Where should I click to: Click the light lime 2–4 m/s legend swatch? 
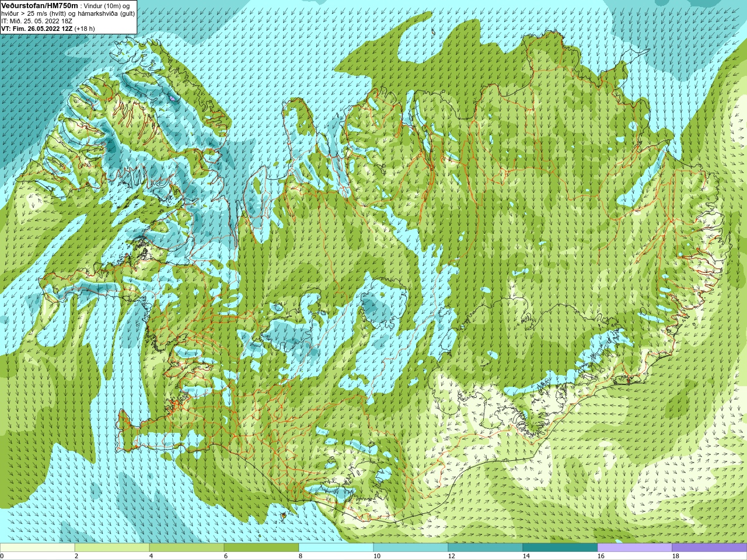click(112, 548)
